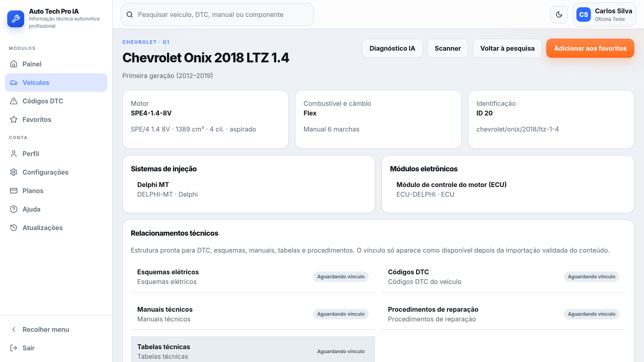Click Adicionar aos favoritos orange button
Viewport: 644px width, 362px height.
(590, 48)
